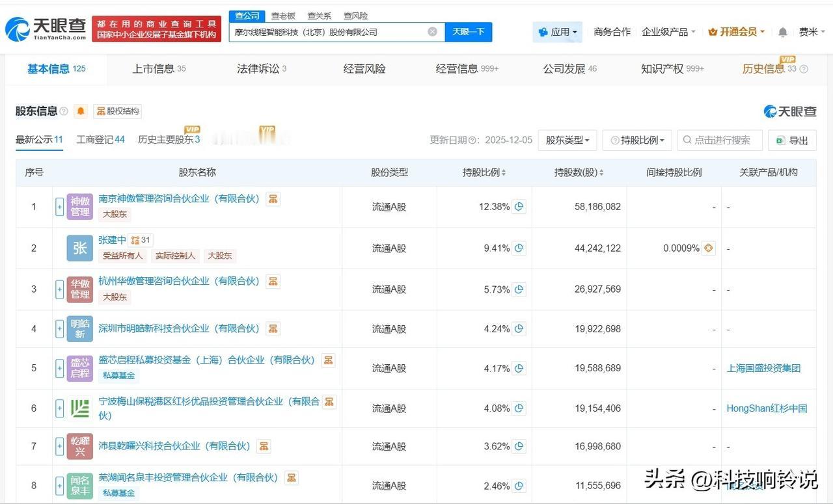Switch to the 公司发展 tab
The width and height of the screenshot is (833, 504).
pos(569,69)
